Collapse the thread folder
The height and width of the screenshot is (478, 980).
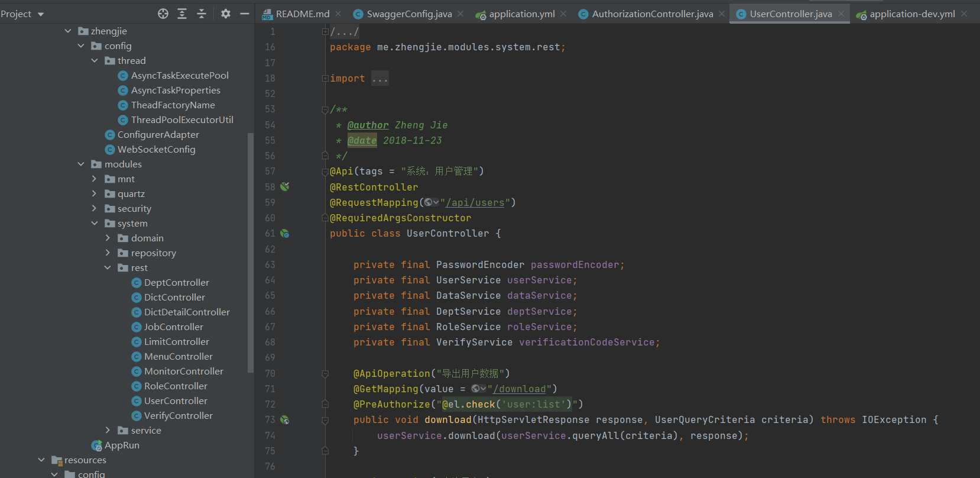tap(95, 60)
